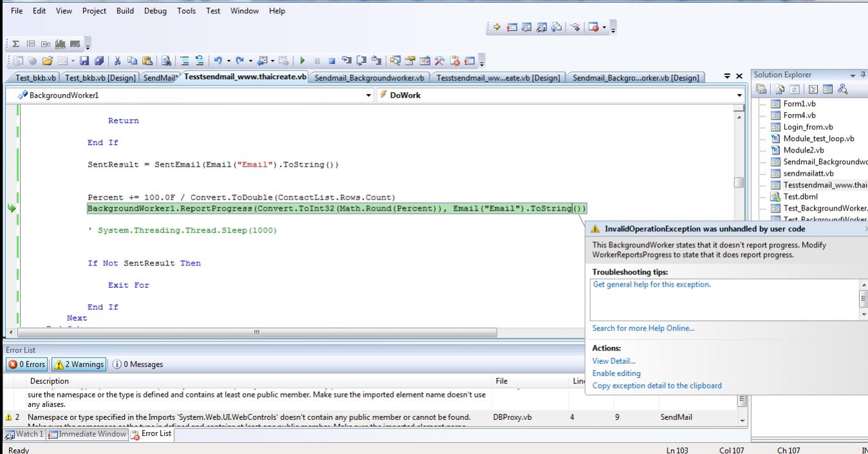
Task: Toggle the 0 Errors filter
Action: coord(26,364)
